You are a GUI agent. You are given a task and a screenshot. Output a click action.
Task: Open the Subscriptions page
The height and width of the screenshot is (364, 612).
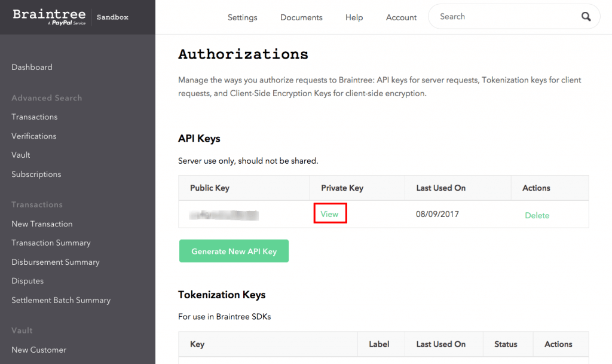click(36, 174)
